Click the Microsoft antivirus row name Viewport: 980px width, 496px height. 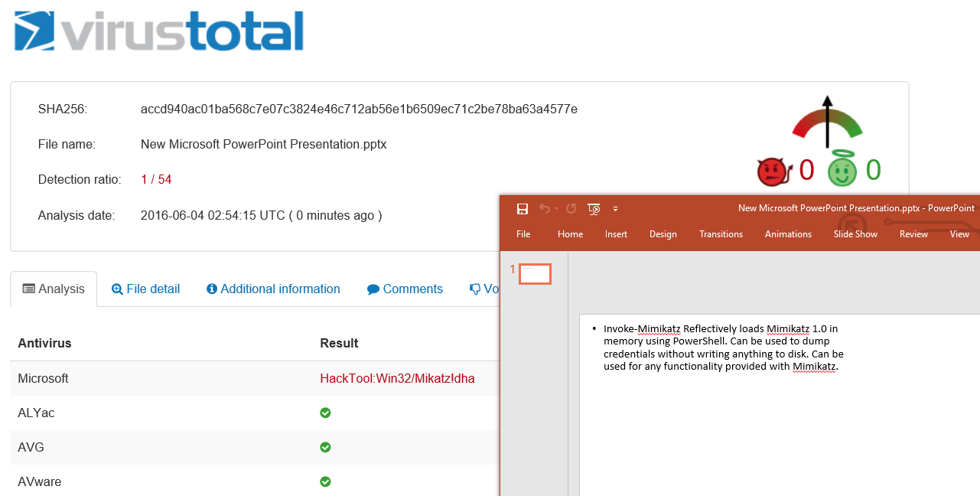tap(43, 378)
